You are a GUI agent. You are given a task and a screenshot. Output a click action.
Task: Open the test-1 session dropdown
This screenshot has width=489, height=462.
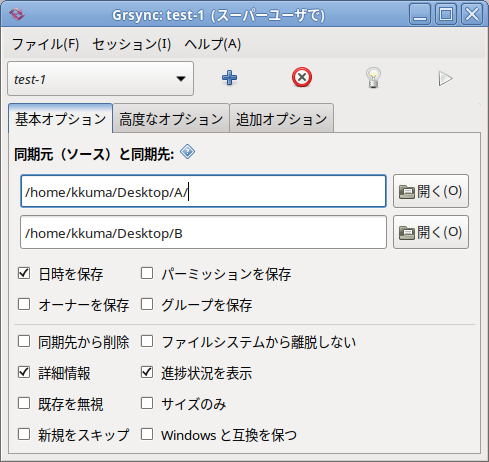(100, 79)
